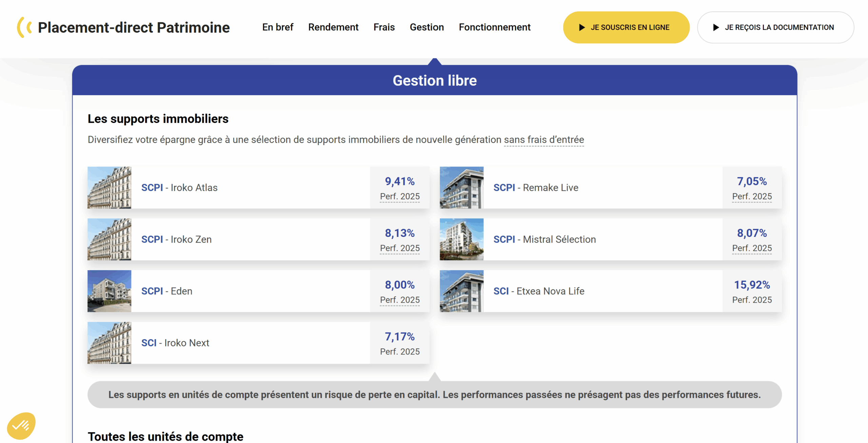The height and width of the screenshot is (443, 868).
Task: Open the round yellow checkmark widget
Action: (x=21, y=426)
